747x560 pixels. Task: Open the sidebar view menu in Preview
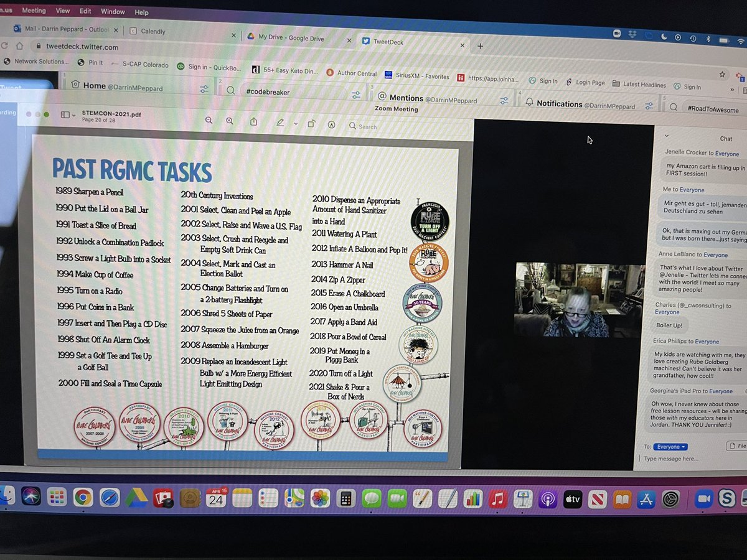(x=67, y=114)
